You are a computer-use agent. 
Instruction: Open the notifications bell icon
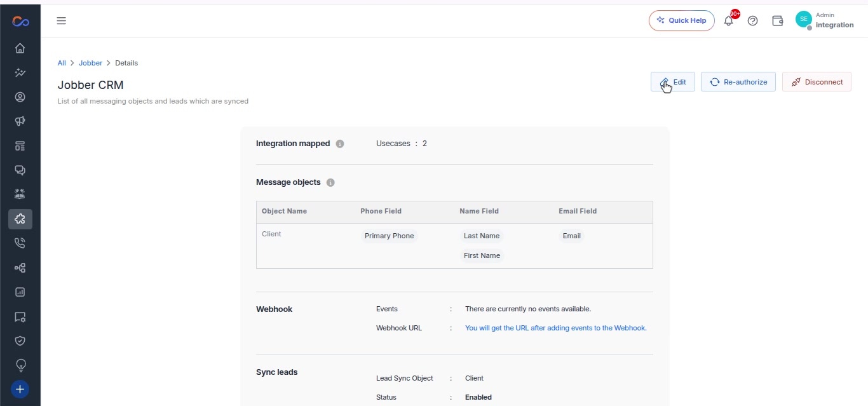tap(729, 20)
